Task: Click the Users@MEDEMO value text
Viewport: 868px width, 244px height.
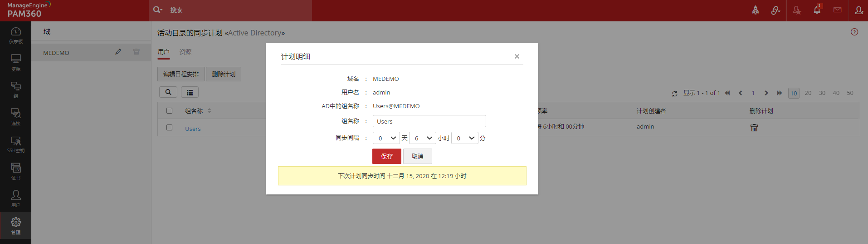Action: [x=396, y=106]
